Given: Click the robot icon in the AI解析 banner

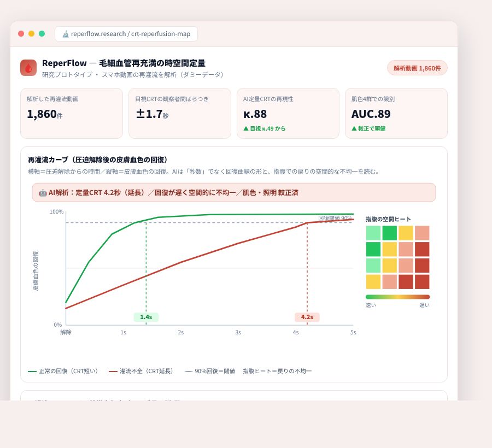Looking at the screenshot, I should [43, 192].
